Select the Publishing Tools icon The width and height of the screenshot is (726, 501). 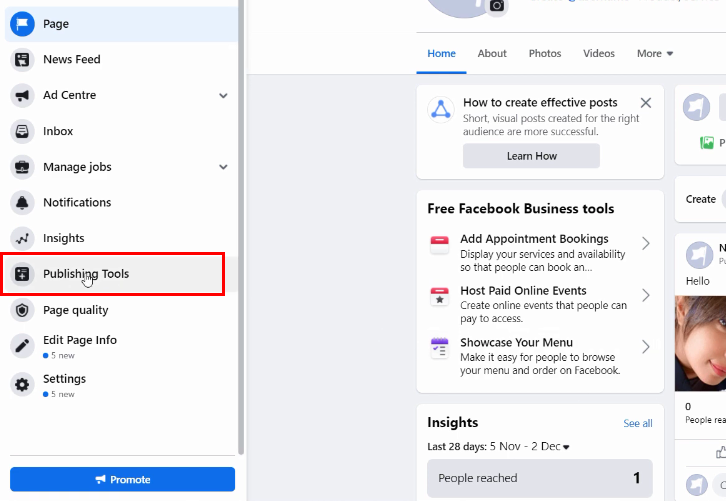point(22,274)
